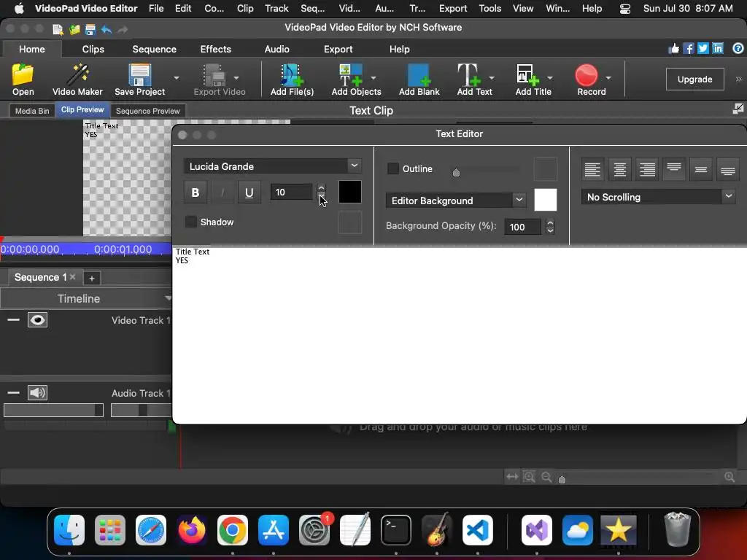Select the Media Bin tab
The image size is (747, 560).
pyautogui.click(x=32, y=111)
